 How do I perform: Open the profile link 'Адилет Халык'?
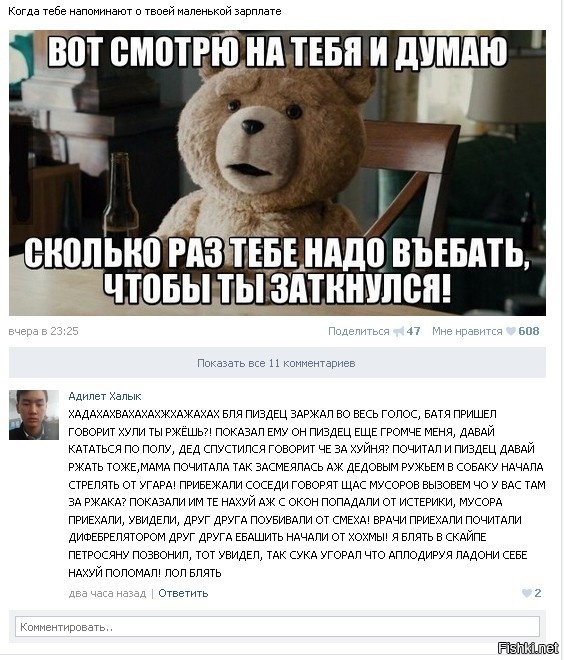click(105, 396)
